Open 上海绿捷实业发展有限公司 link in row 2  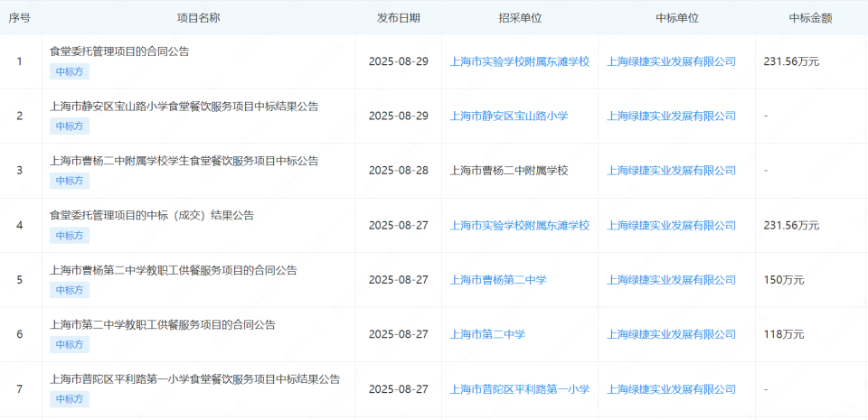[672, 116]
